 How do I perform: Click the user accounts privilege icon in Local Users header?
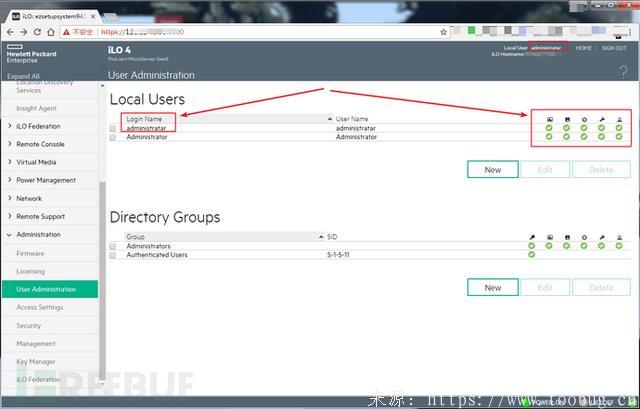619,119
